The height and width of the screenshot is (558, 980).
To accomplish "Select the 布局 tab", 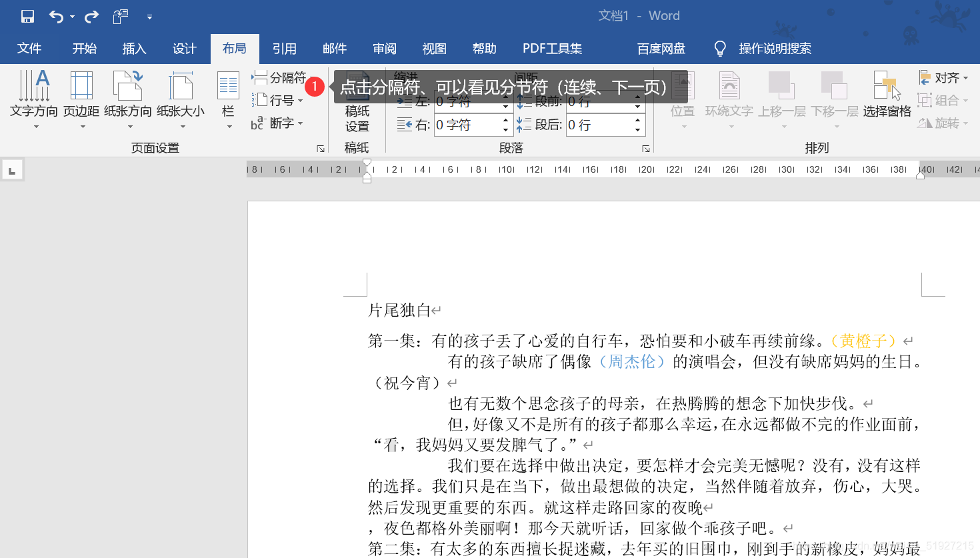I will 235,48.
